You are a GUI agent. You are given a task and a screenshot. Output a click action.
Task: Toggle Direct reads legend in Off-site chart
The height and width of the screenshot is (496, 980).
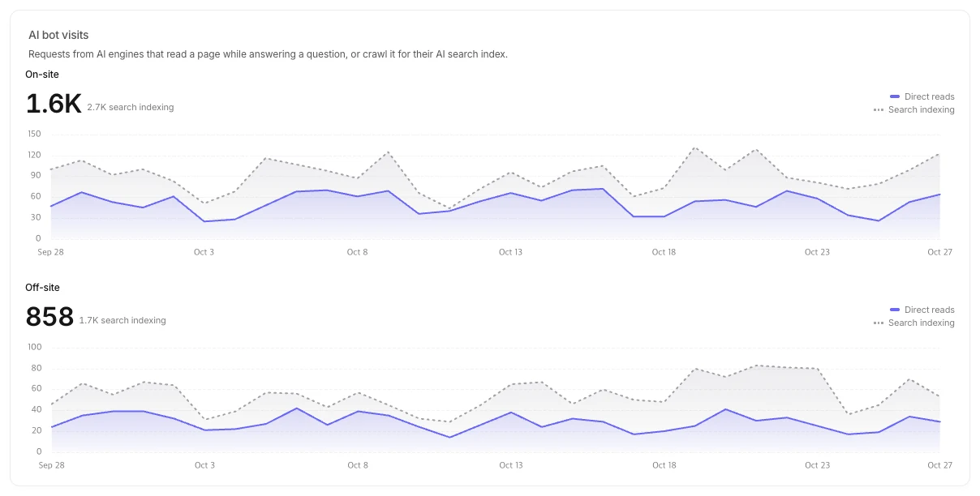pyautogui.click(x=922, y=310)
